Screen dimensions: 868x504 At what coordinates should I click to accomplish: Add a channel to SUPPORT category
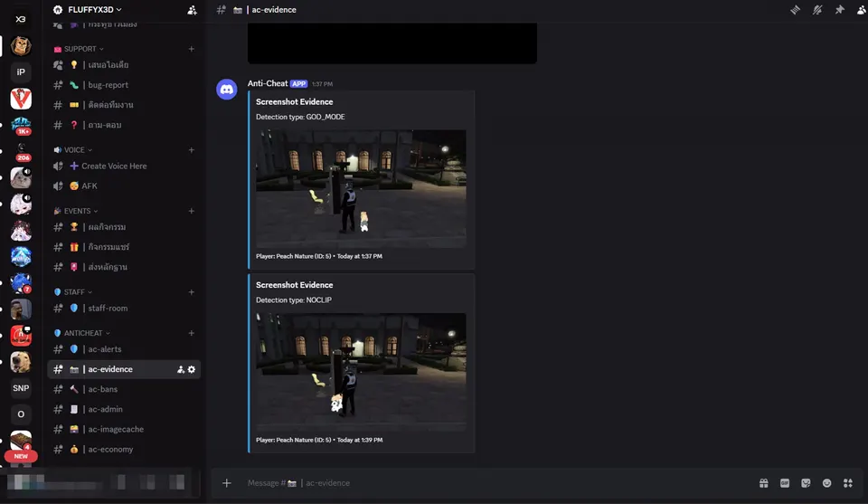coord(192,49)
